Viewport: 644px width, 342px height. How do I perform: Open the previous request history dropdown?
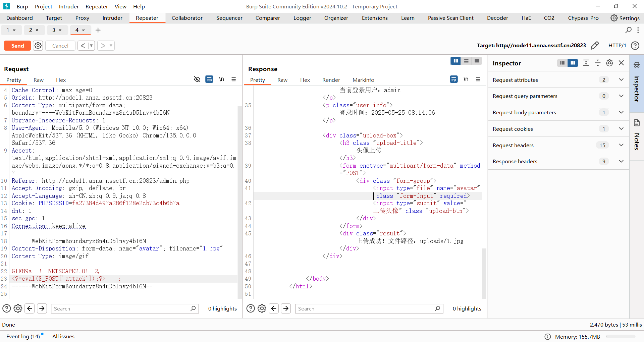(91, 46)
